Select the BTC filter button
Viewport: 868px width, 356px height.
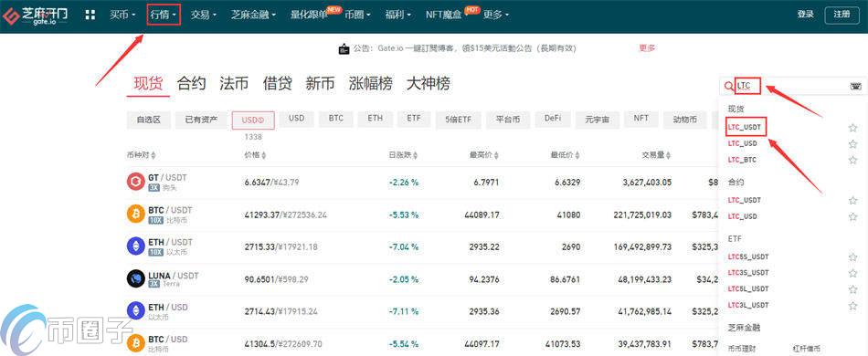(336, 119)
